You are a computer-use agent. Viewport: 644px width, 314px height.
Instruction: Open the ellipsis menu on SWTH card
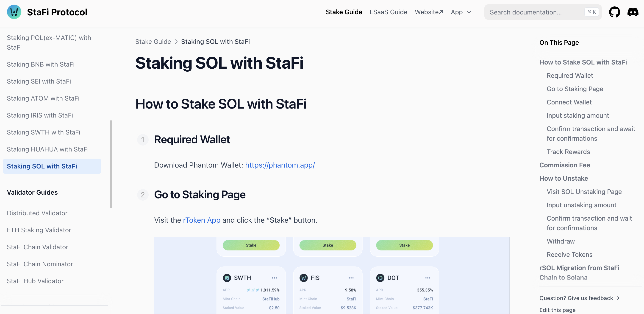point(274,278)
